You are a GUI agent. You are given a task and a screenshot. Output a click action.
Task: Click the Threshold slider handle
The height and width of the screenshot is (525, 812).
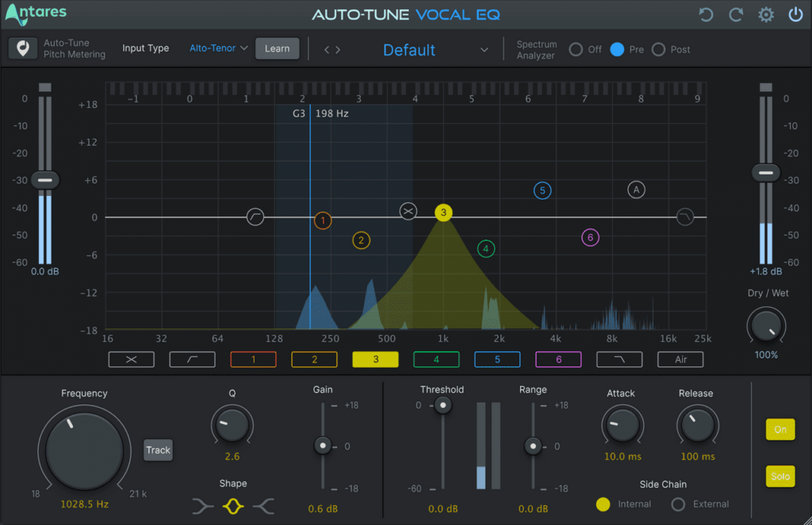point(442,405)
